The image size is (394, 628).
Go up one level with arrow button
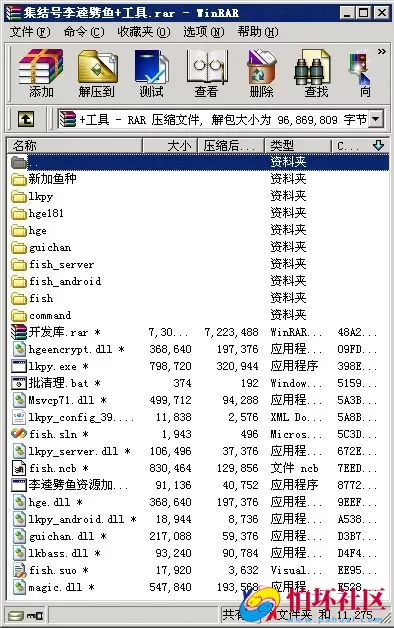[26, 119]
